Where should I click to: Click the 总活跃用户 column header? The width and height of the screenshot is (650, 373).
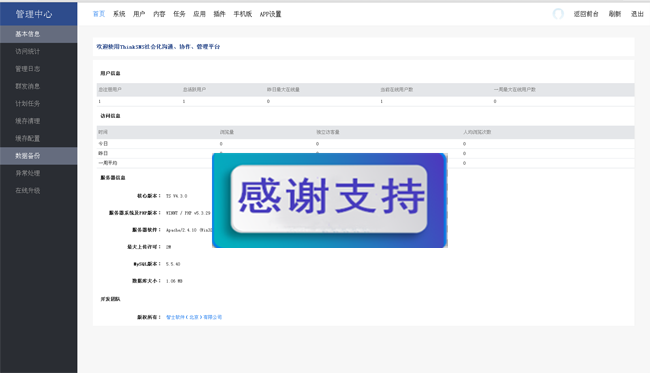(x=194, y=90)
